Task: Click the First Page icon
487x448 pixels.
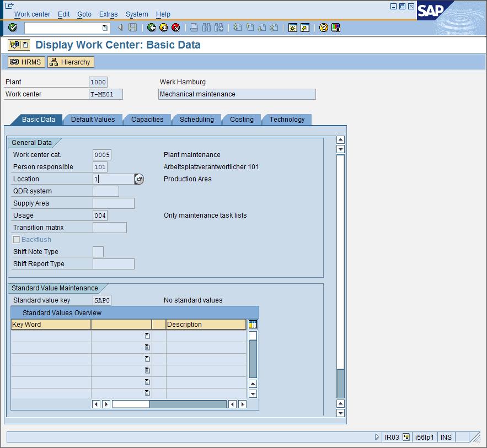Action: pos(238,28)
